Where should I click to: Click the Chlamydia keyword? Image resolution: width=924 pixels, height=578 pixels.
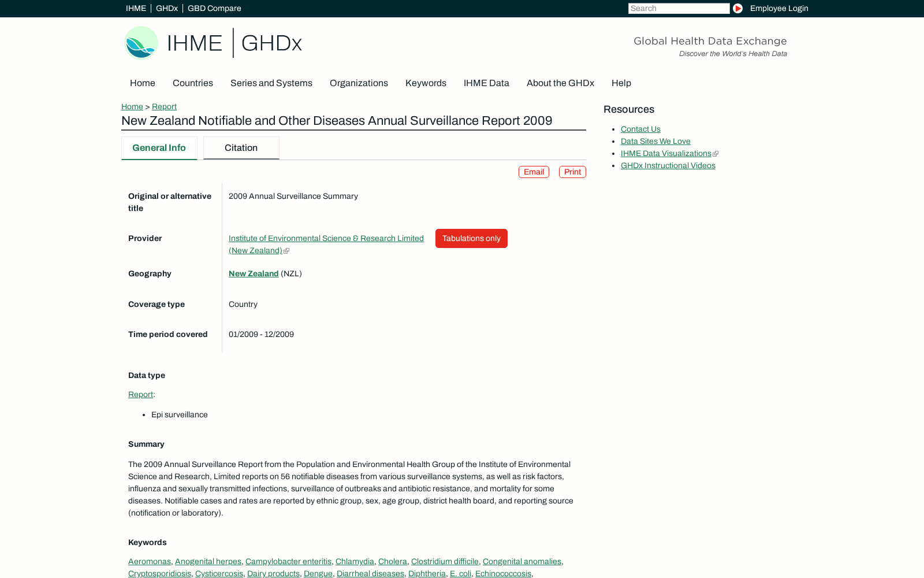click(x=355, y=562)
